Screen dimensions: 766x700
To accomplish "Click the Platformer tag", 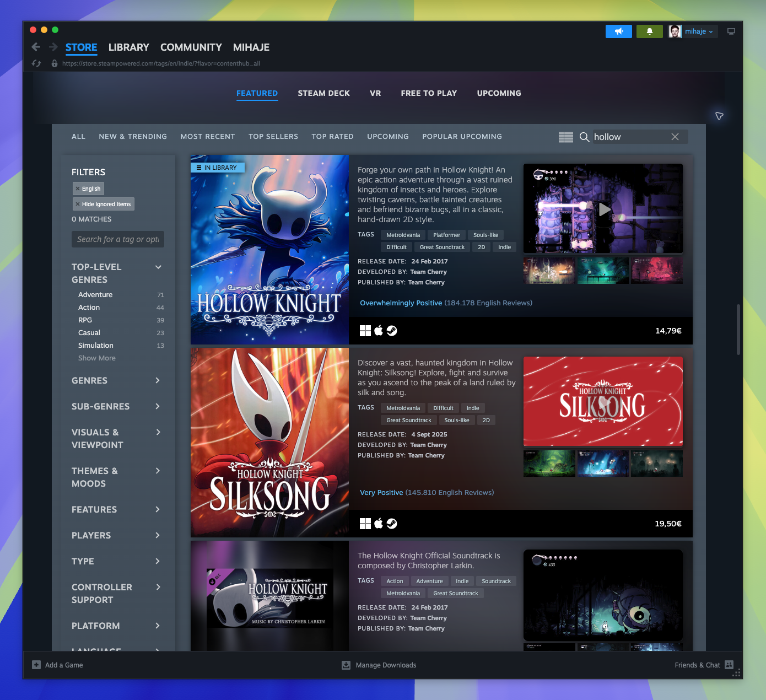I will coord(447,235).
